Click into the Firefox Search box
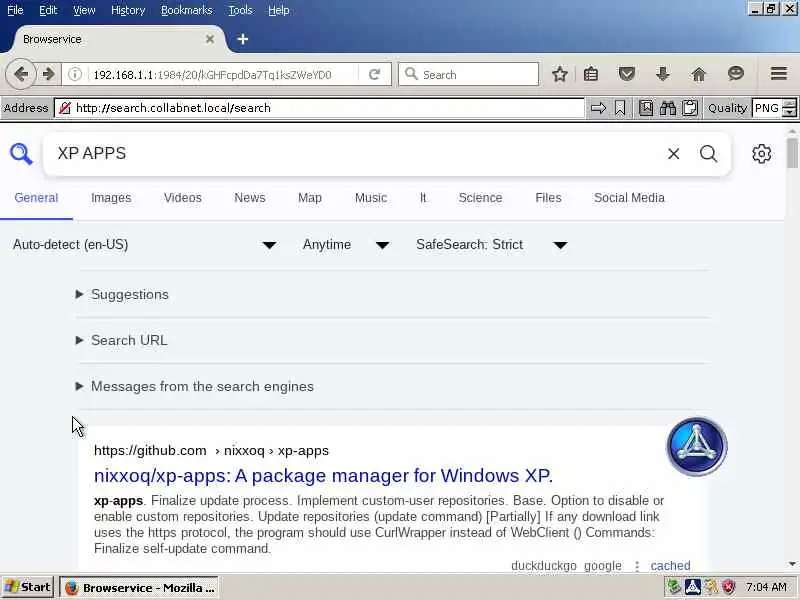This screenshot has height=600, width=800. tap(468, 74)
